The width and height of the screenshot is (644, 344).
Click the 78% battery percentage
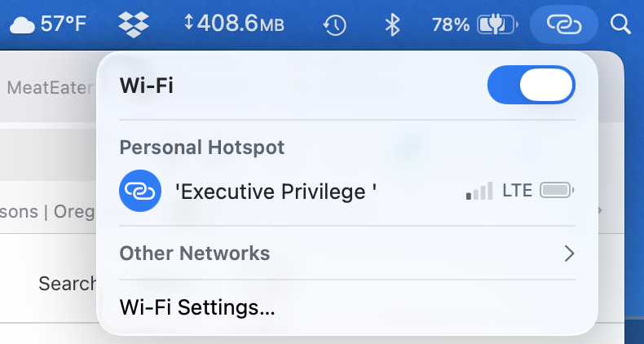tap(450, 25)
